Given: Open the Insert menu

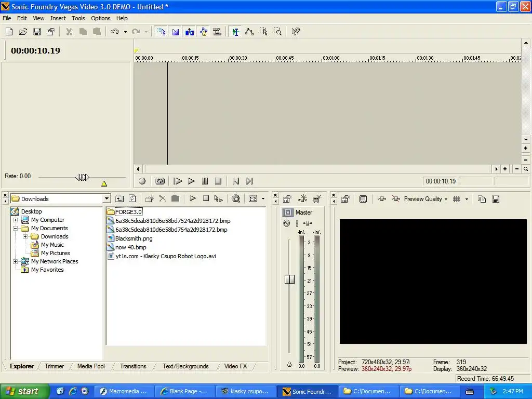Looking at the screenshot, I should pyautogui.click(x=58, y=18).
